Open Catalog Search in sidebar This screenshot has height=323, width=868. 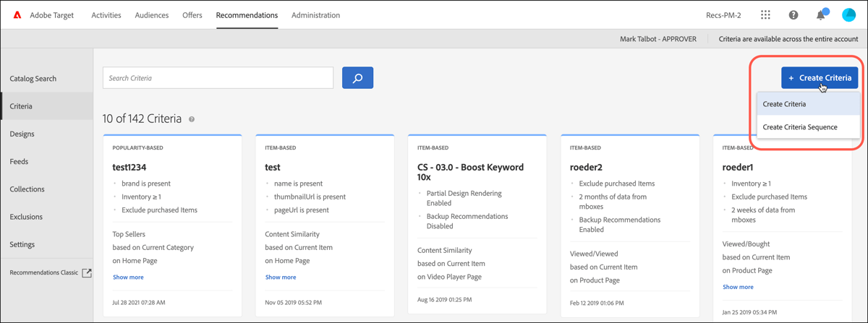(x=33, y=79)
